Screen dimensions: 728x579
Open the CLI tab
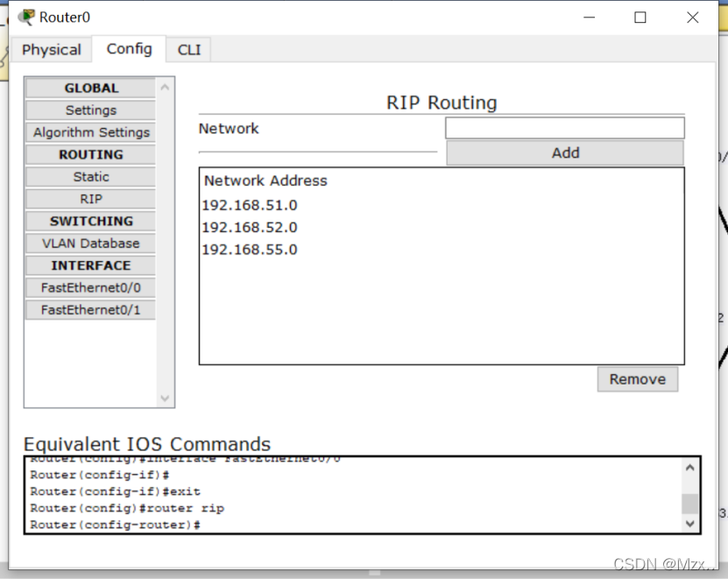tap(189, 50)
